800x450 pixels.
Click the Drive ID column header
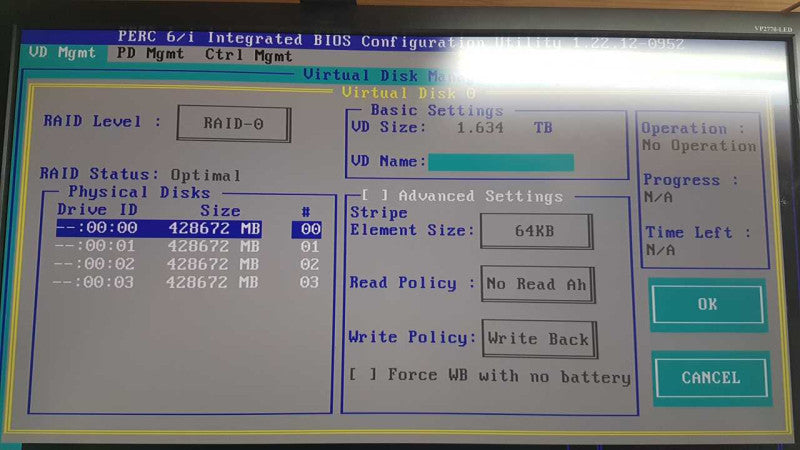tap(97, 210)
